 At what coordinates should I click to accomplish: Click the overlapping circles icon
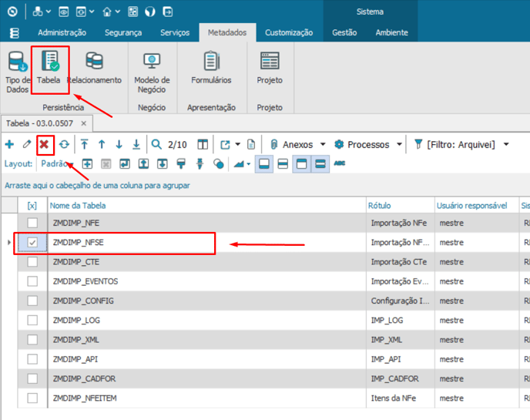pyautogui.click(x=219, y=164)
